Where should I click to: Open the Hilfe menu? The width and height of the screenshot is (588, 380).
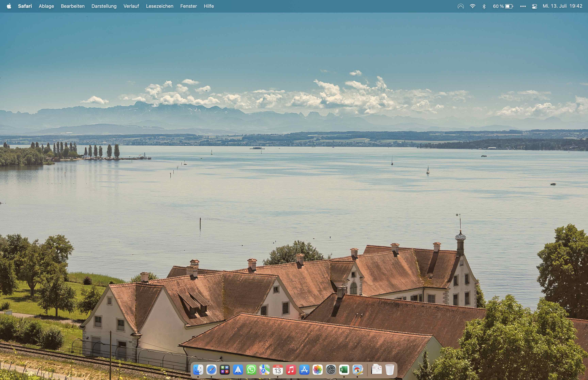click(209, 6)
